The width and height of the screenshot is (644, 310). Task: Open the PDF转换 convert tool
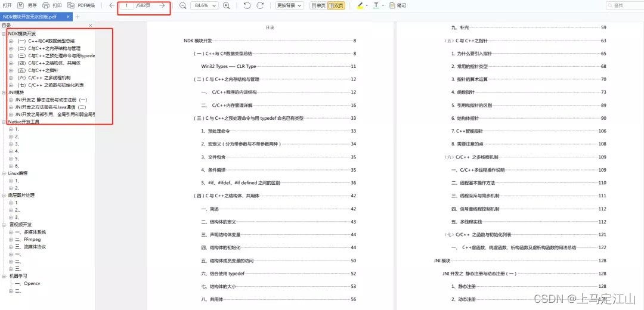click(81, 5)
